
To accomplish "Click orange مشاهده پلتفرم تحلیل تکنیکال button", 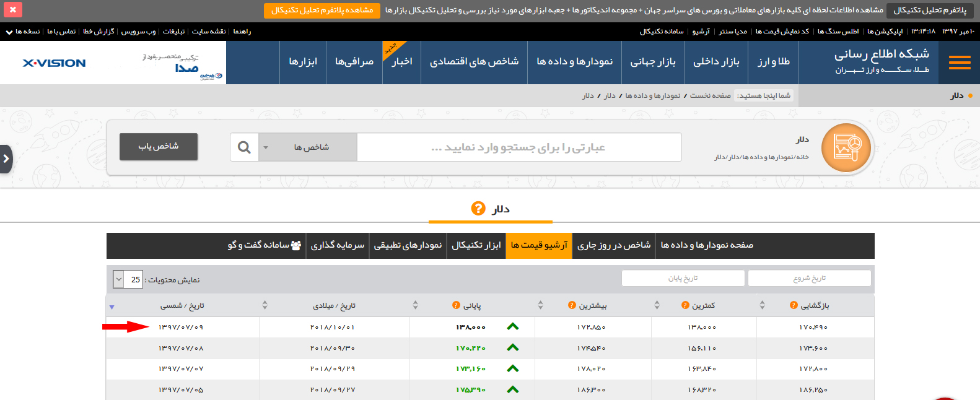I will click(322, 11).
